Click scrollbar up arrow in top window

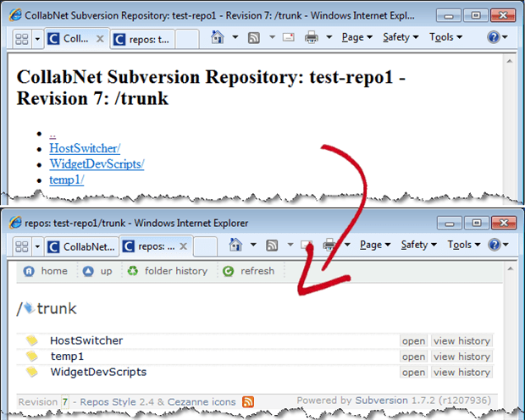point(510,61)
